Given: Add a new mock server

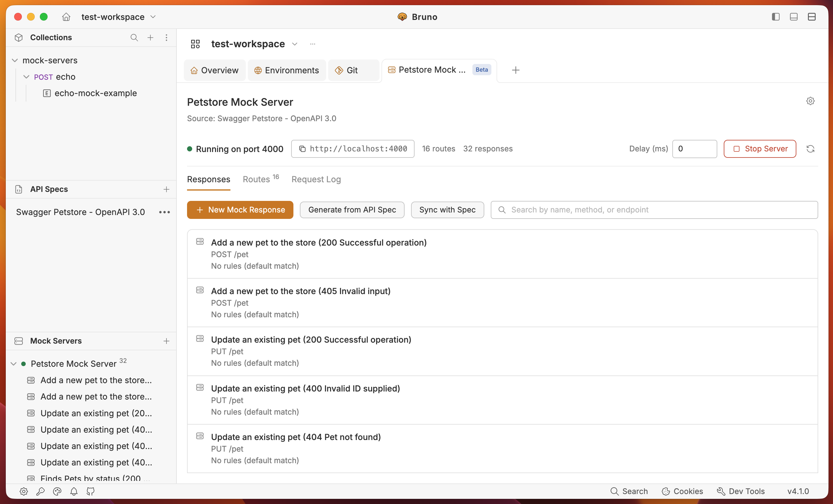Looking at the screenshot, I should 166,341.
